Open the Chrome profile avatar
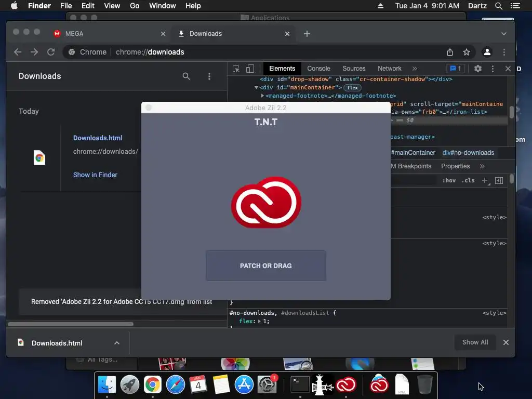Screen dimensions: 532x399 click(487, 52)
